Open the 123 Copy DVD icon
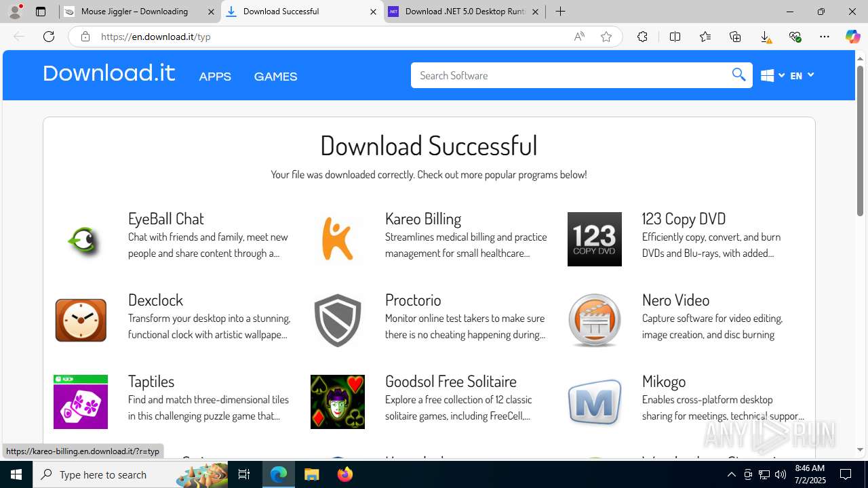 [595, 239]
